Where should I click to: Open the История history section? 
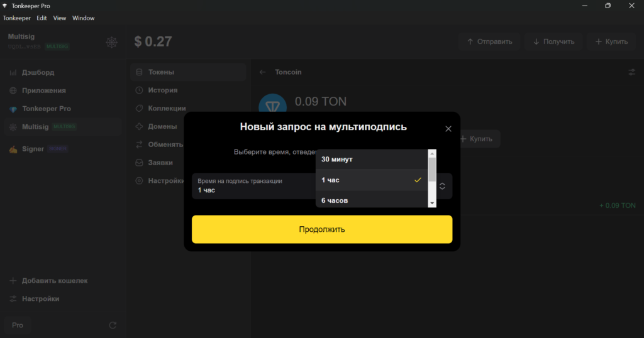tap(162, 90)
